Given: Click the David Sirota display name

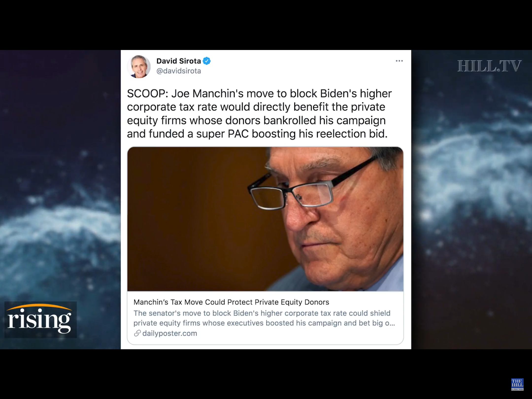Looking at the screenshot, I should click(179, 61).
